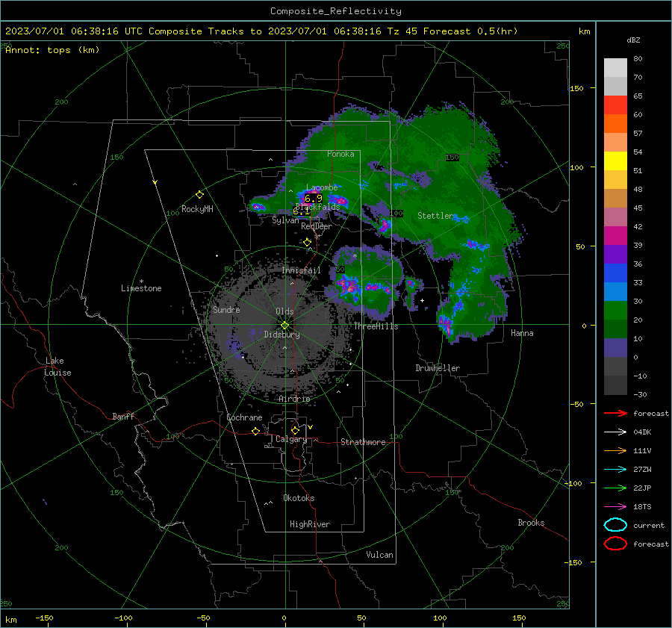Click the UTC Composite Tracks timestamp header
Screen dimensions: 672x628
coord(261,31)
